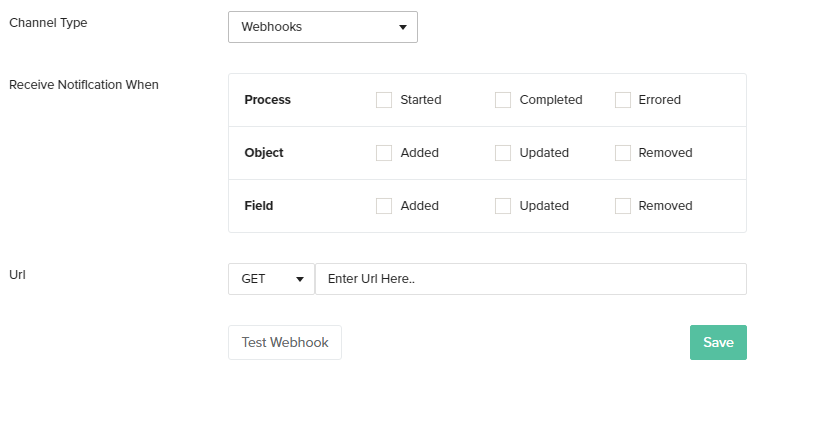Click the Object row heading

pyautogui.click(x=264, y=153)
